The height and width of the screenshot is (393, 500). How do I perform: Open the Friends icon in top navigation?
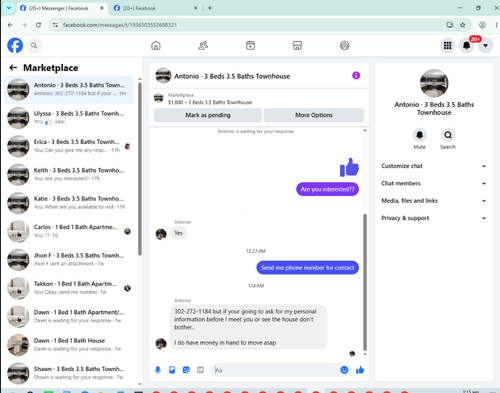pos(203,45)
